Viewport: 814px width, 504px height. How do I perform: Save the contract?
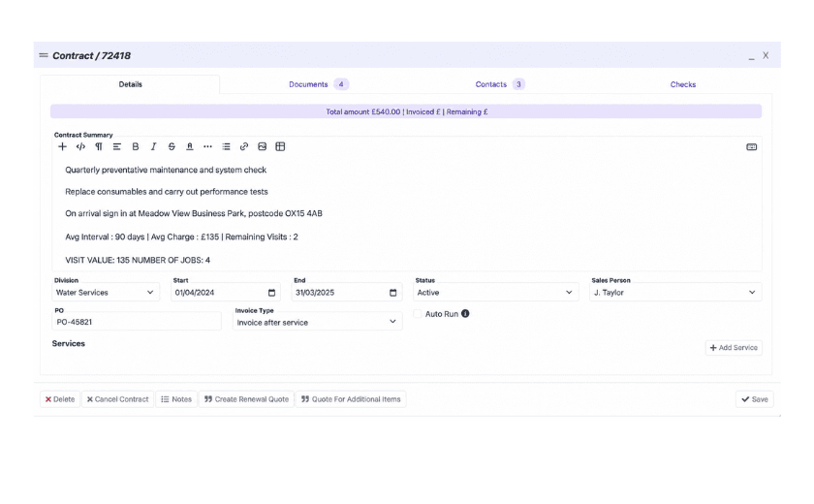point(754,399)
